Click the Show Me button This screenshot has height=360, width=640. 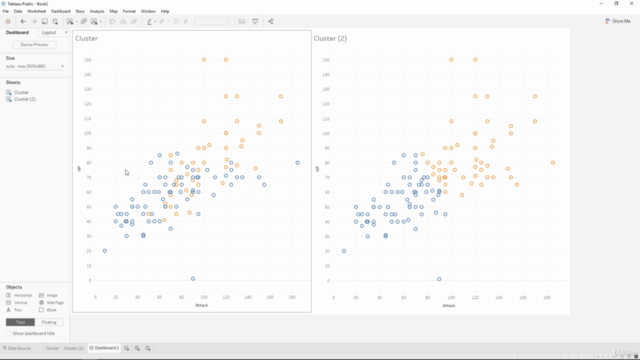tap(618, 21)
